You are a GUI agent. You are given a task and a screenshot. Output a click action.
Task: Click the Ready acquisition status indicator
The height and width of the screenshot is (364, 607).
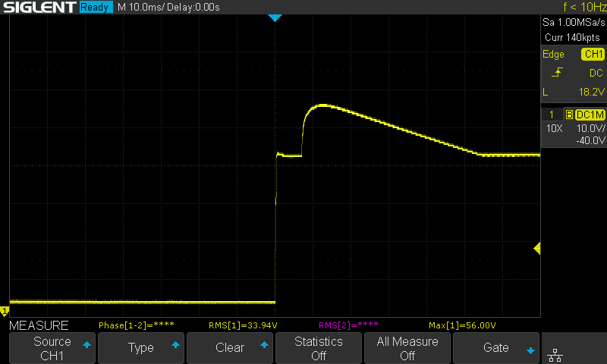tap(96, 8)
